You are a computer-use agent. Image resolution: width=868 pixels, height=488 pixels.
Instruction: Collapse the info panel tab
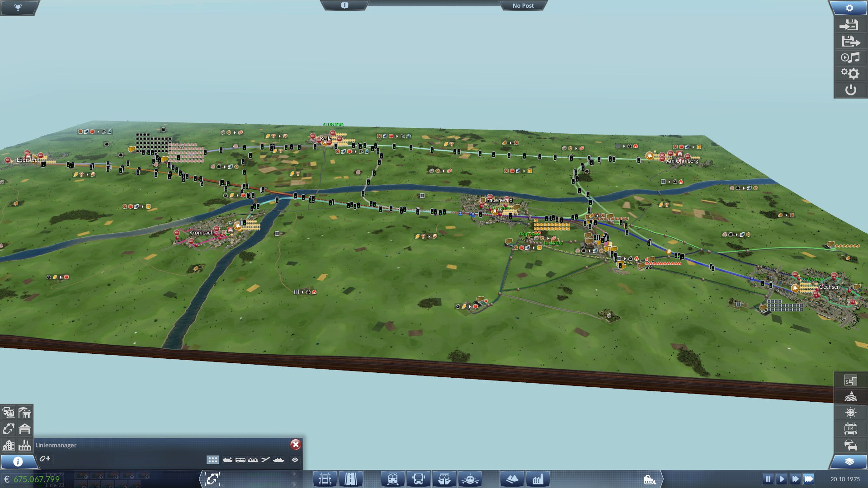click(18, 461)
